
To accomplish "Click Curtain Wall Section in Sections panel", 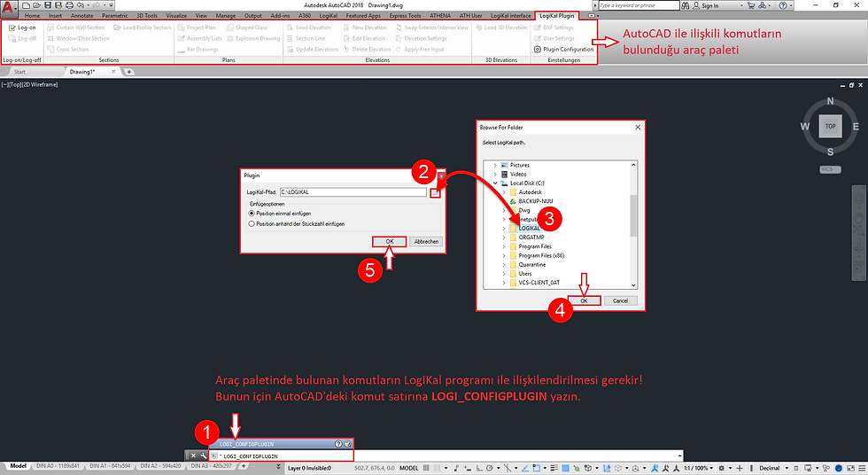I will (x=76, y=27).
